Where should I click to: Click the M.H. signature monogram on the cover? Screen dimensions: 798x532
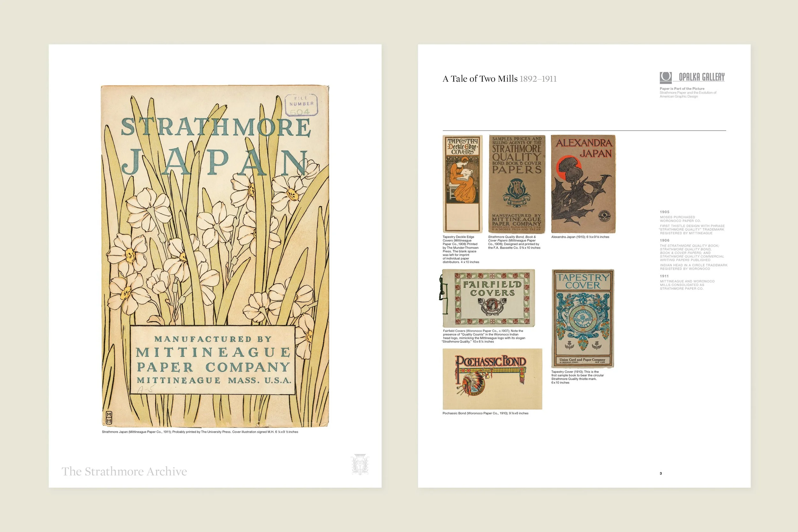point(109,418)
